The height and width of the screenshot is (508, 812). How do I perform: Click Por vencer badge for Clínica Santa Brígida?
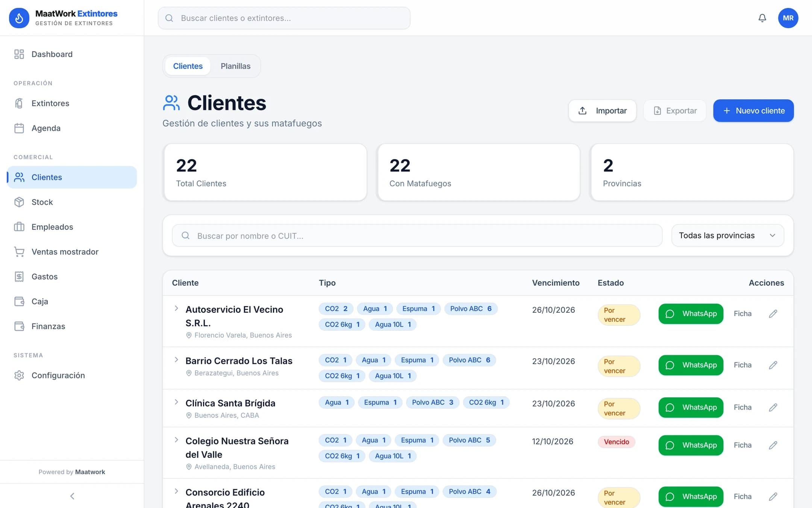coord(619,409)
